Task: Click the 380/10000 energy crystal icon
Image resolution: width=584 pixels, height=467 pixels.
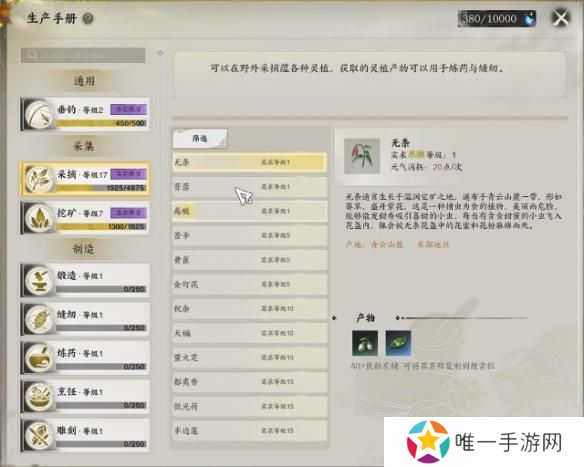Action: (529, 19)
